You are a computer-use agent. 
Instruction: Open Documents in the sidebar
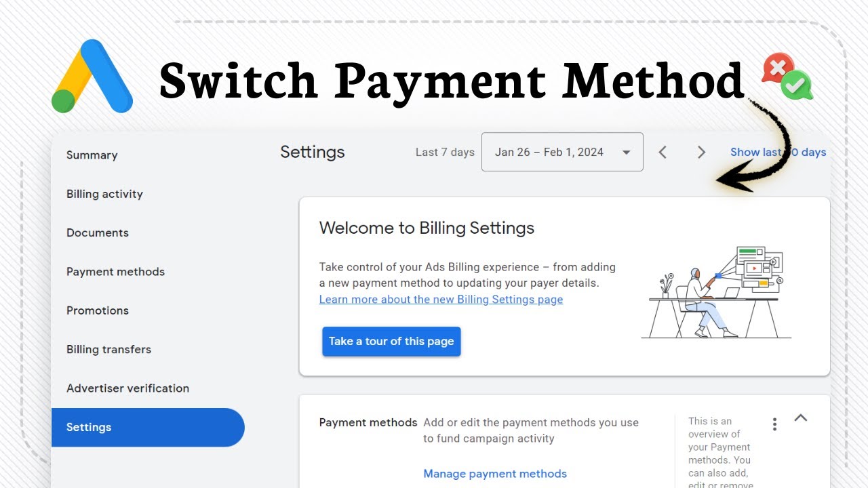tap(98, 232)
